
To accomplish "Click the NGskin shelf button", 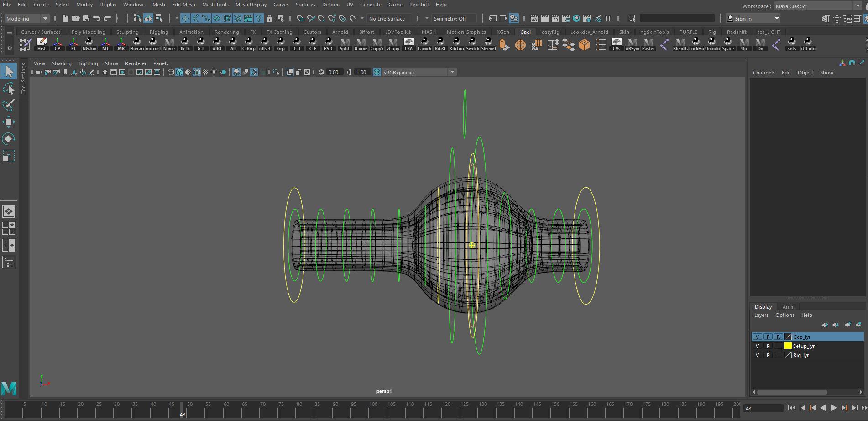I will (x=89, y=44).
